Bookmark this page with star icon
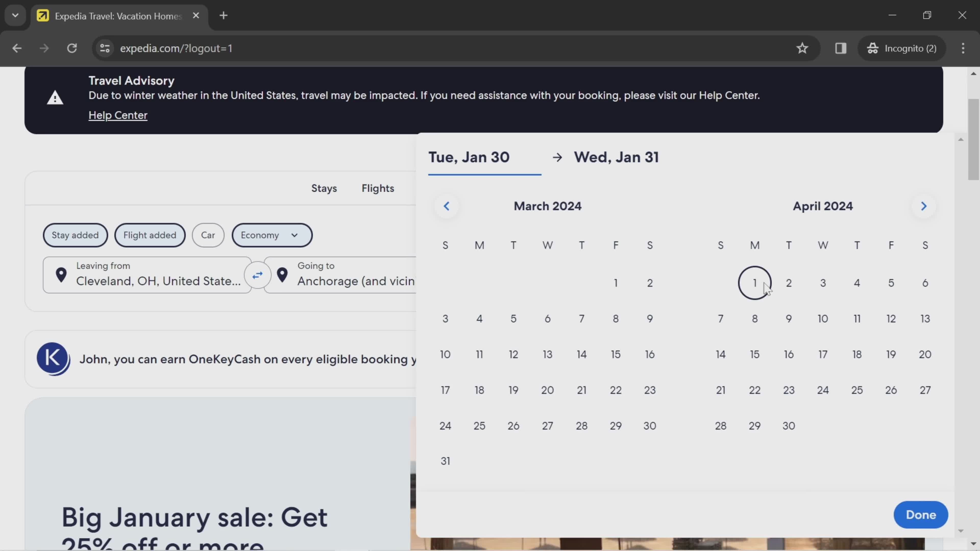This screenshot has height=551, width=980. pyautogui.click(x=802, y=48)
